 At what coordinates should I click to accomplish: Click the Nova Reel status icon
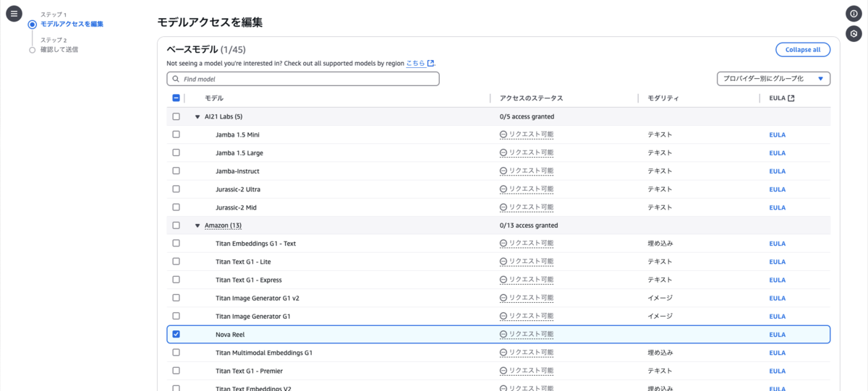point(503,335)
